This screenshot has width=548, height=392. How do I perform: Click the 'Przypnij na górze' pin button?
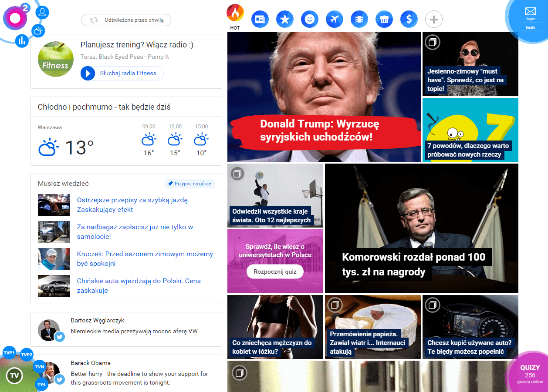tap(189, 184)
